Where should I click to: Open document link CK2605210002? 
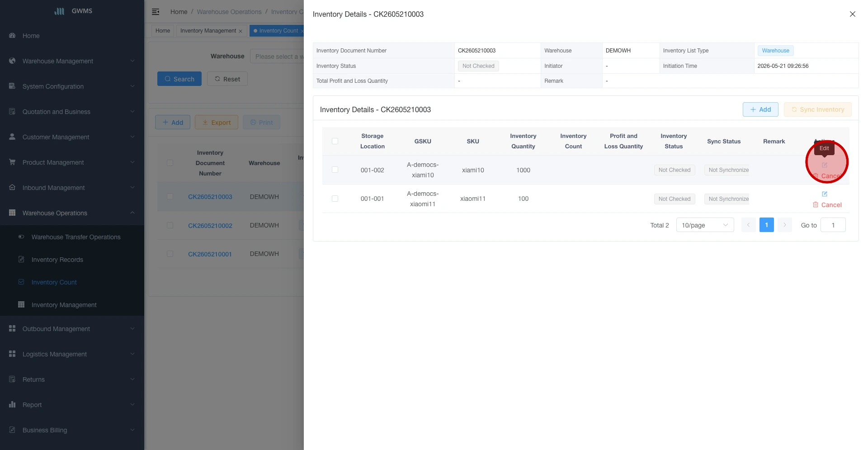[x=210, y=226]
